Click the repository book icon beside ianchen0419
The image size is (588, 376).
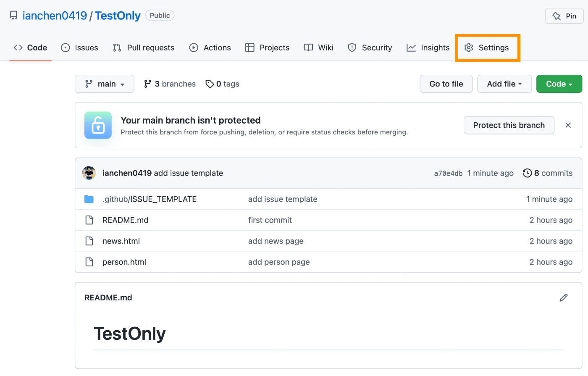pyautogui.click(x=14, y=16)
